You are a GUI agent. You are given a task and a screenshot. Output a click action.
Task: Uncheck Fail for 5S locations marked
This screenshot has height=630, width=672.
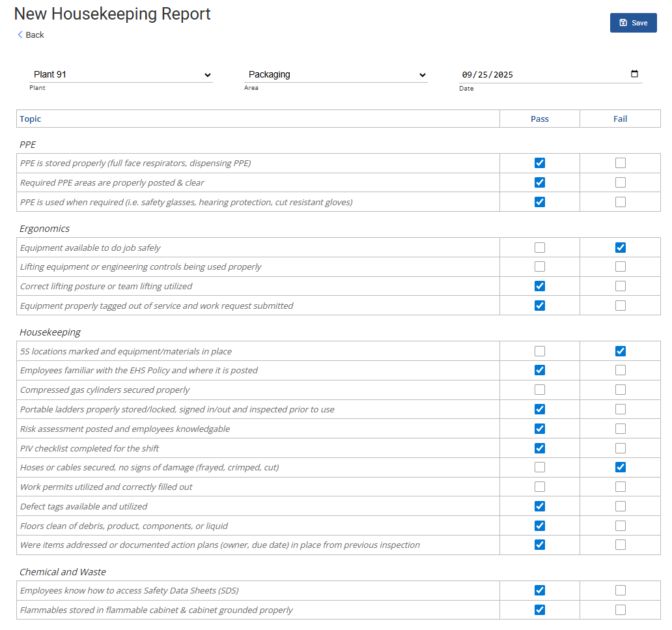pos(621,351)
